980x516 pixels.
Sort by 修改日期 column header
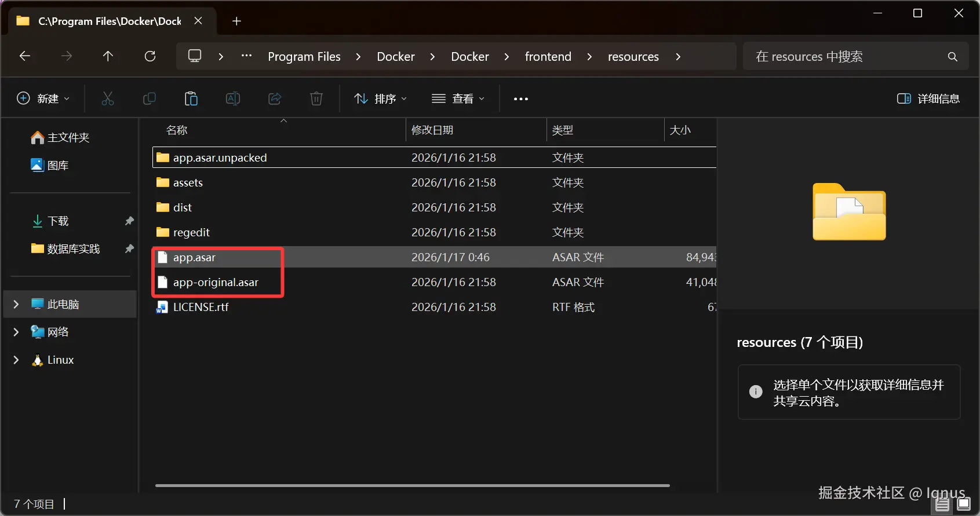(432, 130)
